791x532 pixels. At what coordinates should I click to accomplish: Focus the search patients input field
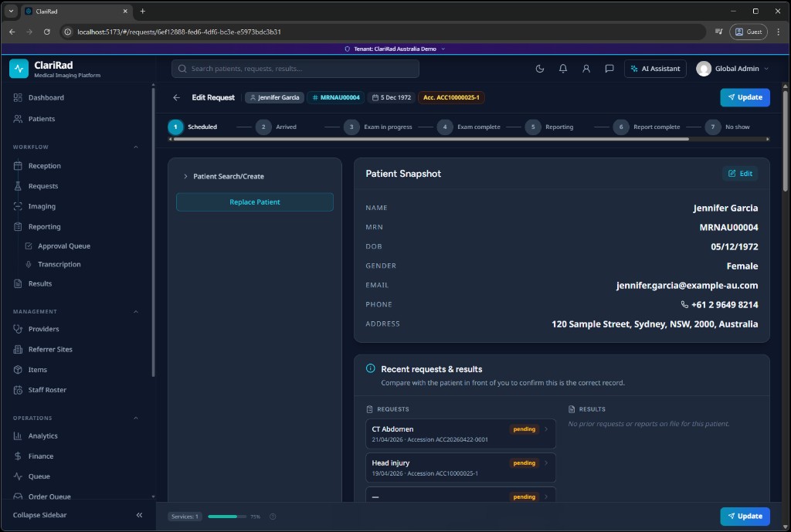295,69
